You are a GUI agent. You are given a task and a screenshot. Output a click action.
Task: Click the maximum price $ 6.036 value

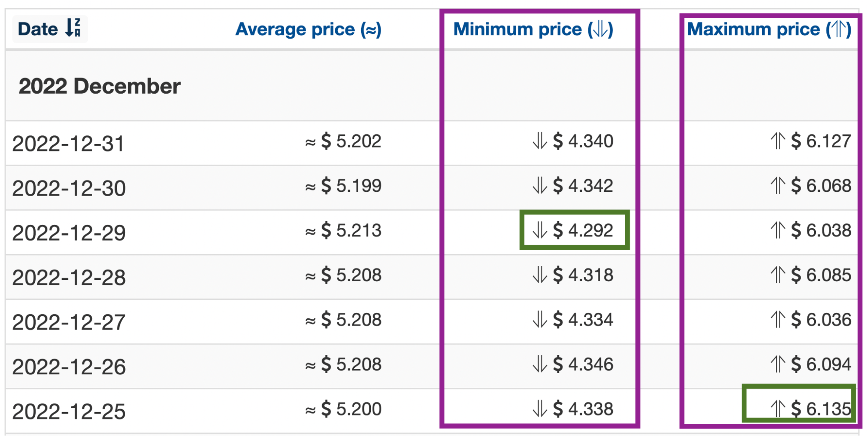(x=821, y=319)
